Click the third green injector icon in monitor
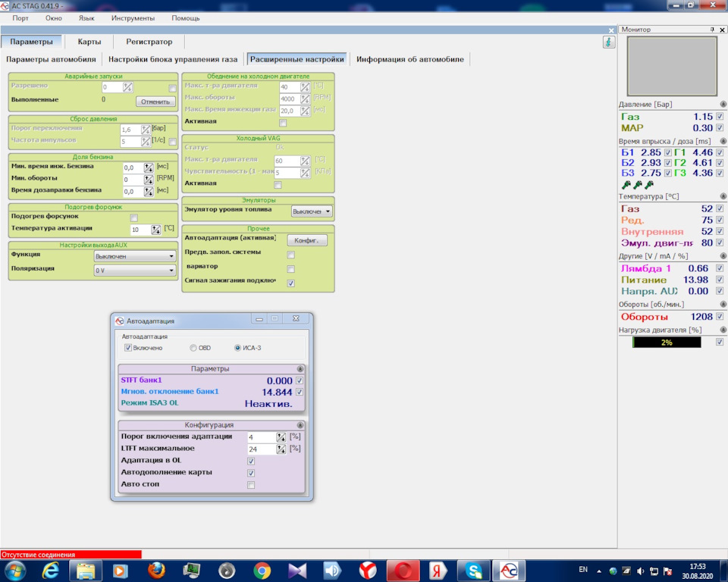Screen dimensions: 728x582 tap(649, 185)
